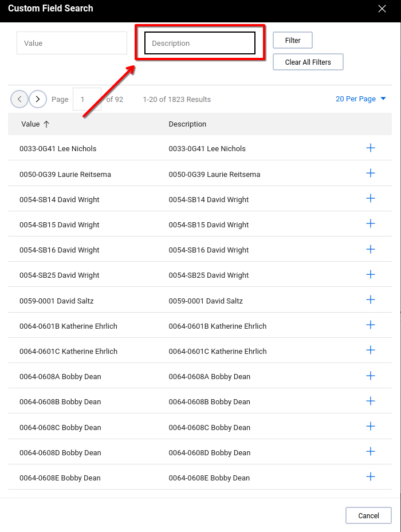Click description 0064-0608C Bobby Dean
401x532 pixels.
(210, 428)
